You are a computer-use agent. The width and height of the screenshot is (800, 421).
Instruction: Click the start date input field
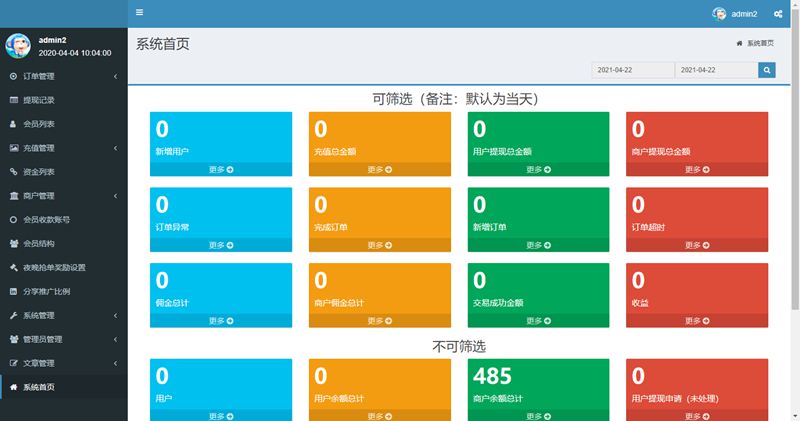coord(633,70)
